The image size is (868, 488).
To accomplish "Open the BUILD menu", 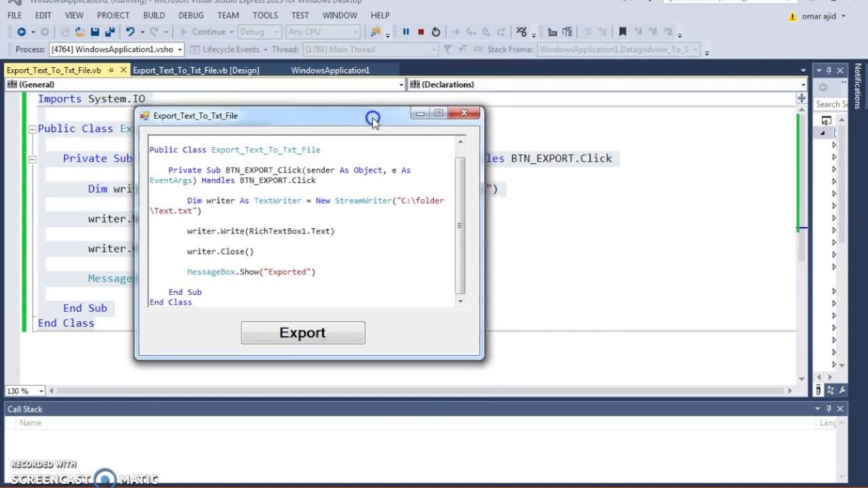I will pyautogui.click(x=154, y=15).
